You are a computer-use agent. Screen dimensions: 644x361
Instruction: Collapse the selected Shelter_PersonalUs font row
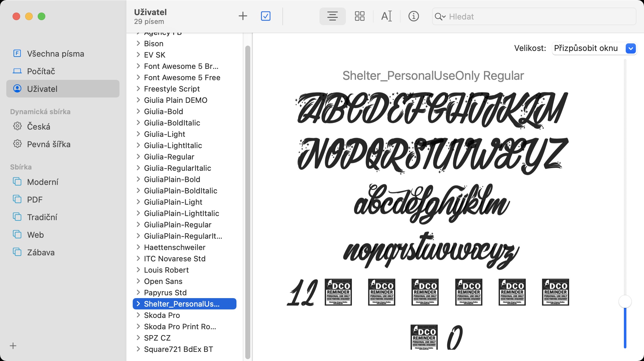click(x=138, y=304)
